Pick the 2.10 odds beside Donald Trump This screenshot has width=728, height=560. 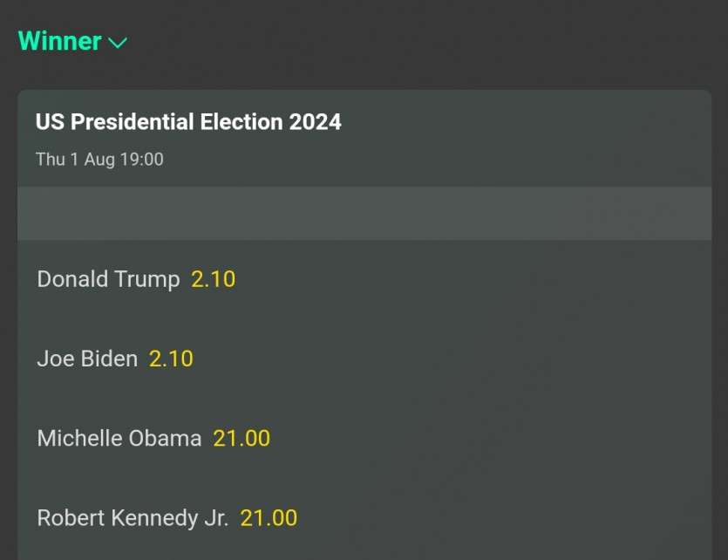click(x=214, y=279)
